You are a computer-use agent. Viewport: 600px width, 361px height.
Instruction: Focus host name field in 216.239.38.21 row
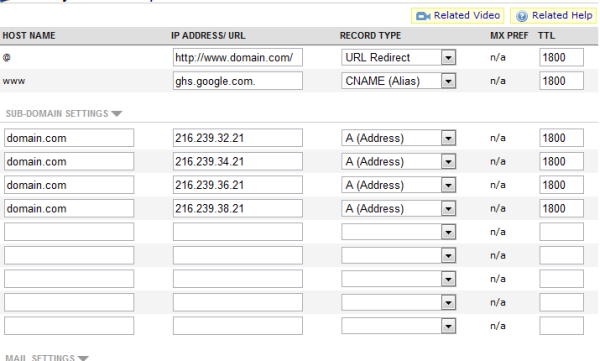pyautogui.click(x=69, y=209)
